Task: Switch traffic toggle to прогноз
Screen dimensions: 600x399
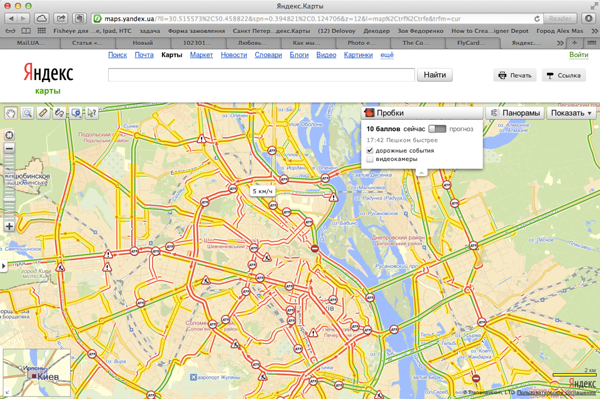Action: coord(437,129)
